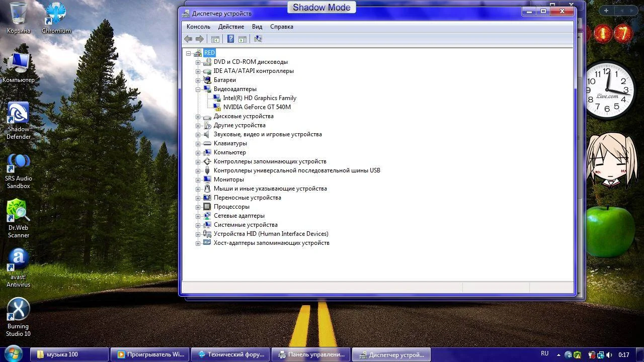Click the Dr.Web tray icon
This screenshot has height=362, width=644.
click(577, 354)
